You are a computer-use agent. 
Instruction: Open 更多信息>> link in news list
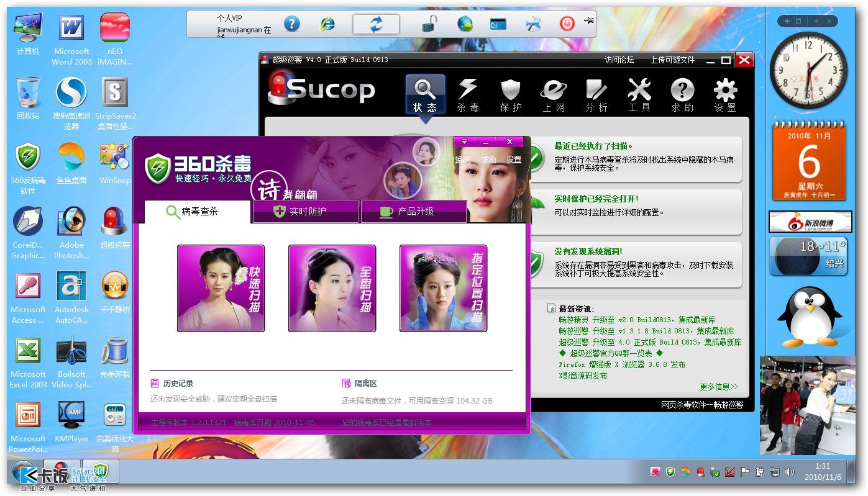719,387
